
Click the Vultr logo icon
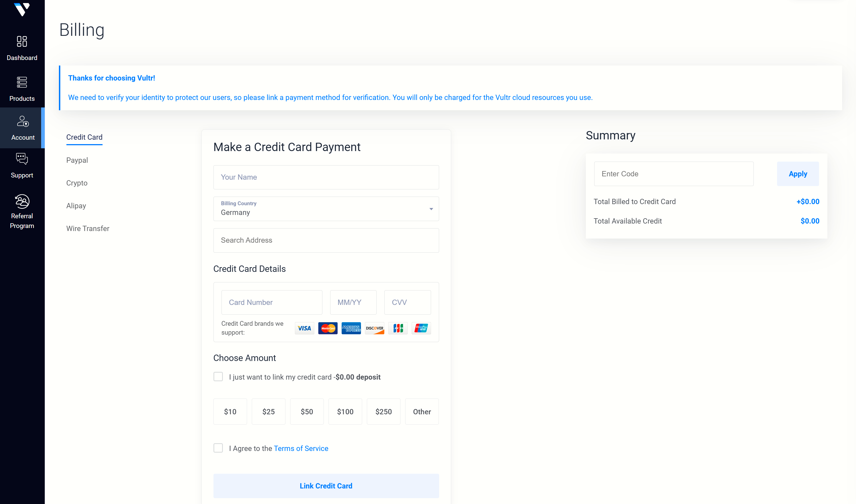click(x=22, y=9)
